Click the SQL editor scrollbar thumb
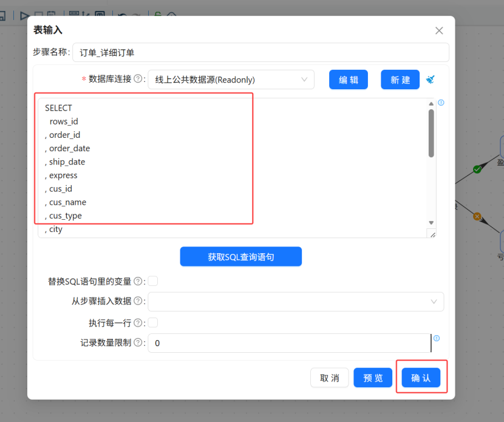This screenshot has height=422, width=504. click(x=431, y=133)
